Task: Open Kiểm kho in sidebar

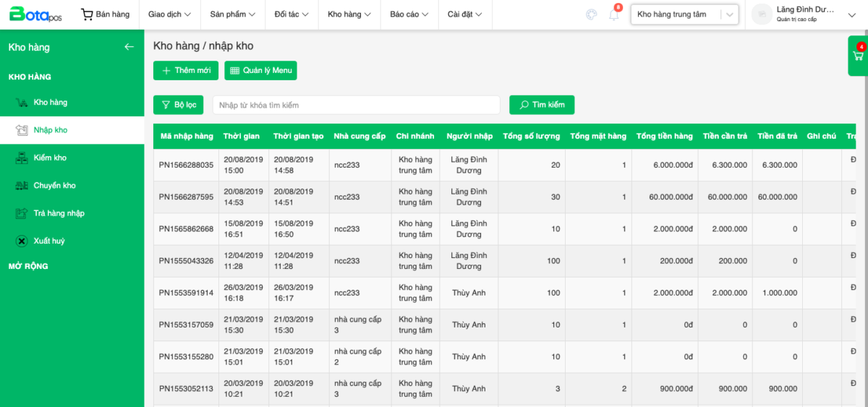Action: point(50,158)
